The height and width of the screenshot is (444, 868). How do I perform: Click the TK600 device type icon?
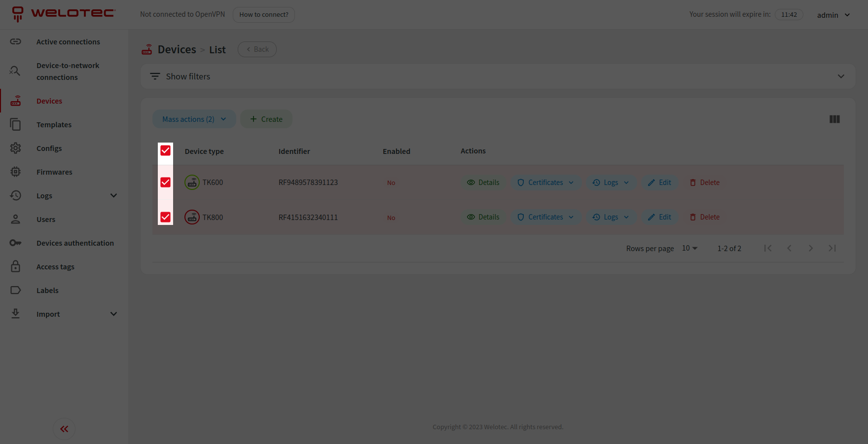[x=192, y=183]
